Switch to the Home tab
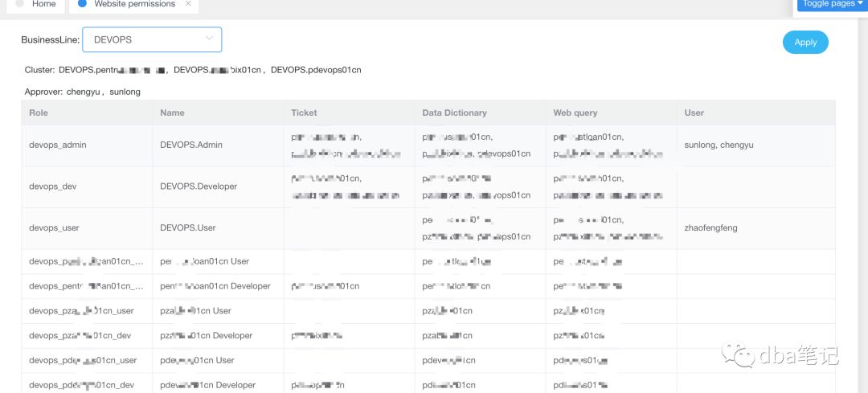This screenshot has height=393, width=868. pyautogui.click(x=43, y=4)
